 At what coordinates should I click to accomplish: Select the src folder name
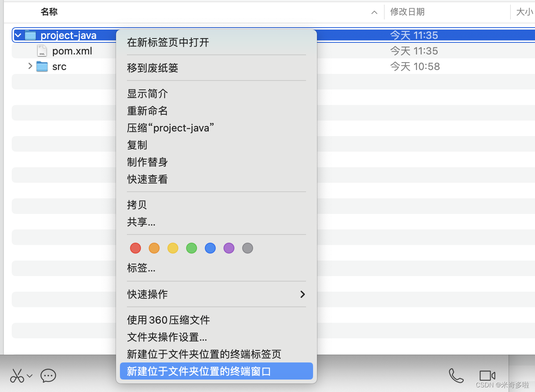tap(59, 67)
